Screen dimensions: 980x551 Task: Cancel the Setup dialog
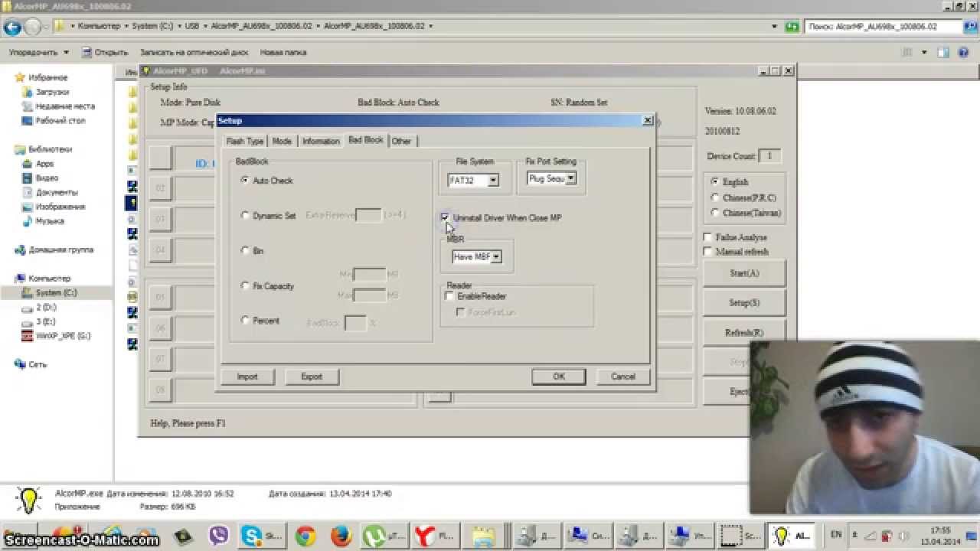[x=623, y=377]
